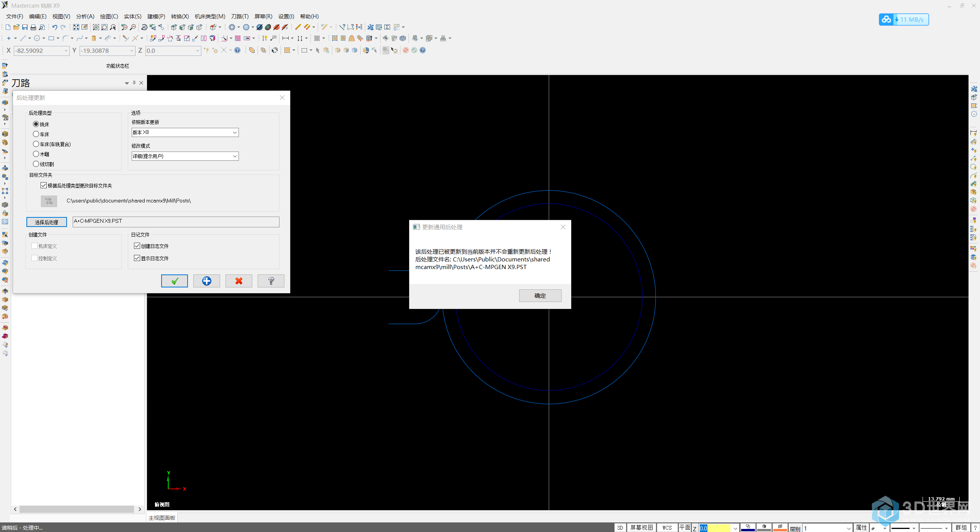This screenshot has height=532, width=980.
Task: Click the Redo arrow icon
Action: click(x=63, y=27)
